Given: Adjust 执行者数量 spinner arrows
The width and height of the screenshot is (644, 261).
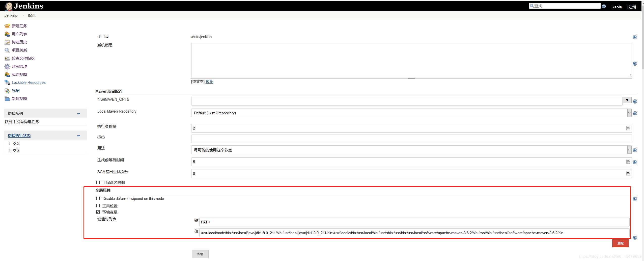Looking at the screenshot, I should pyautogui.click(x=628, y=128).
